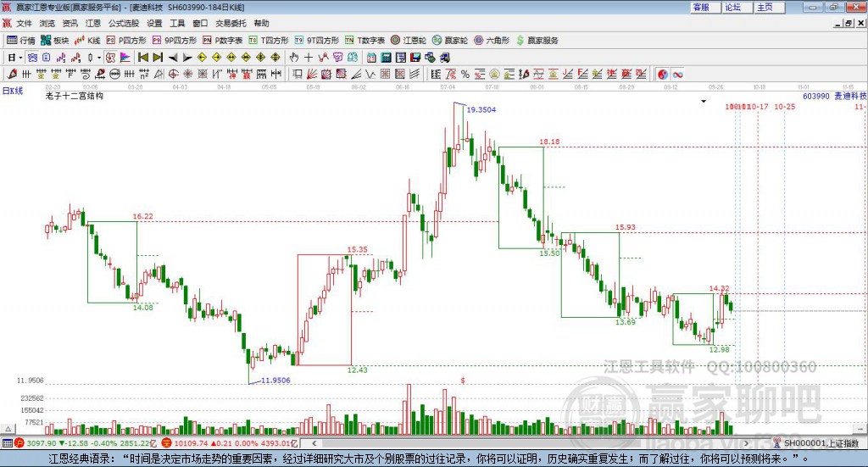
Task: Open the calculator icon
Action: (x=386, y=58)
